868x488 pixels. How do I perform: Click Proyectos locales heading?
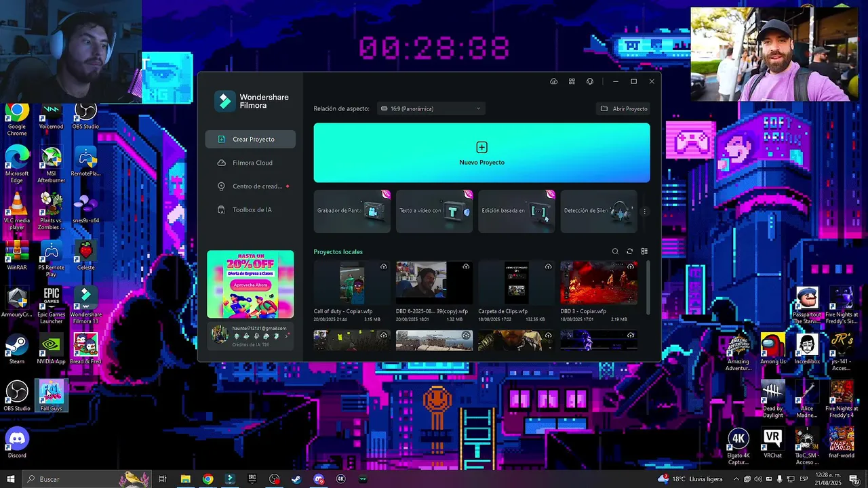(x=338, y=251)
